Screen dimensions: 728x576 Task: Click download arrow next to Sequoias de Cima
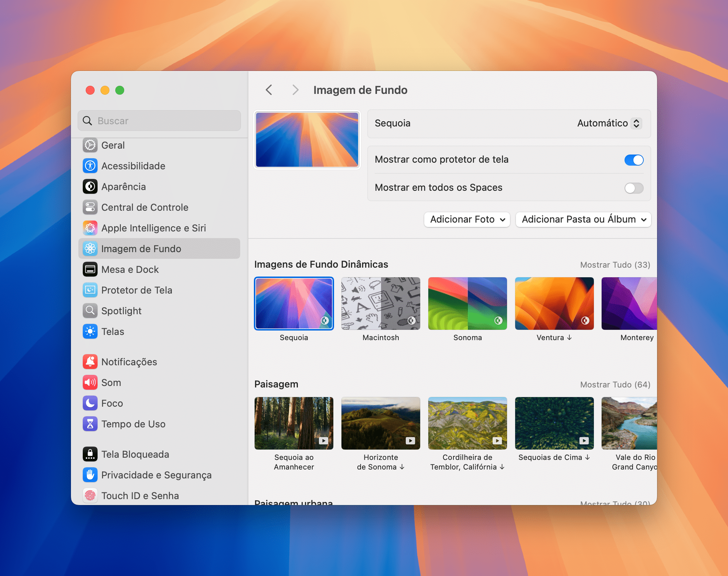[x=588, y=457]
